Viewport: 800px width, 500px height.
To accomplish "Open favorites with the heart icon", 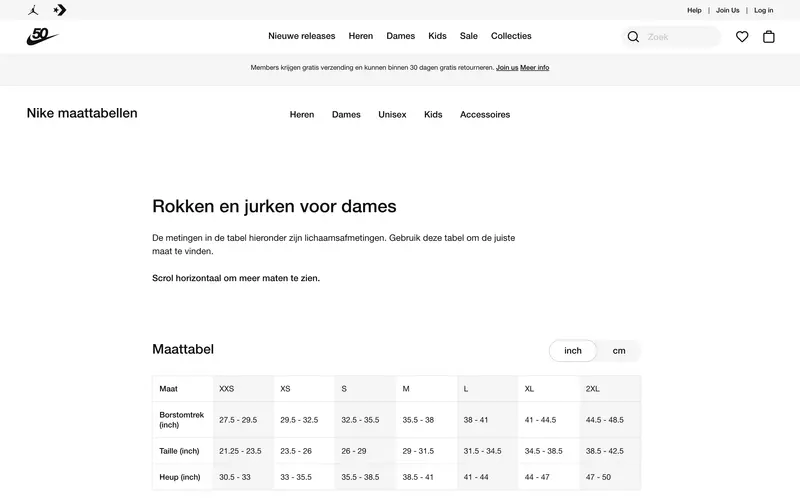I will [x=742, y=37].
